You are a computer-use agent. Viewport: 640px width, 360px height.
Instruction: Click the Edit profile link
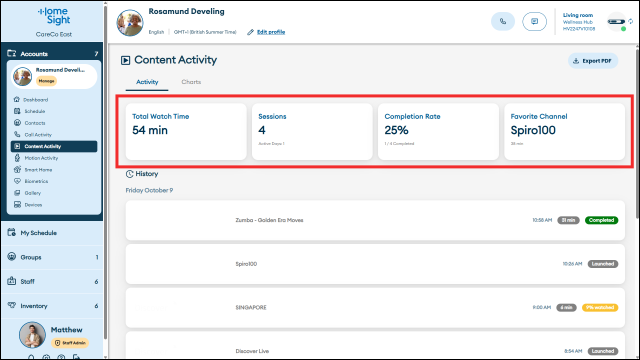pos(271,32)
